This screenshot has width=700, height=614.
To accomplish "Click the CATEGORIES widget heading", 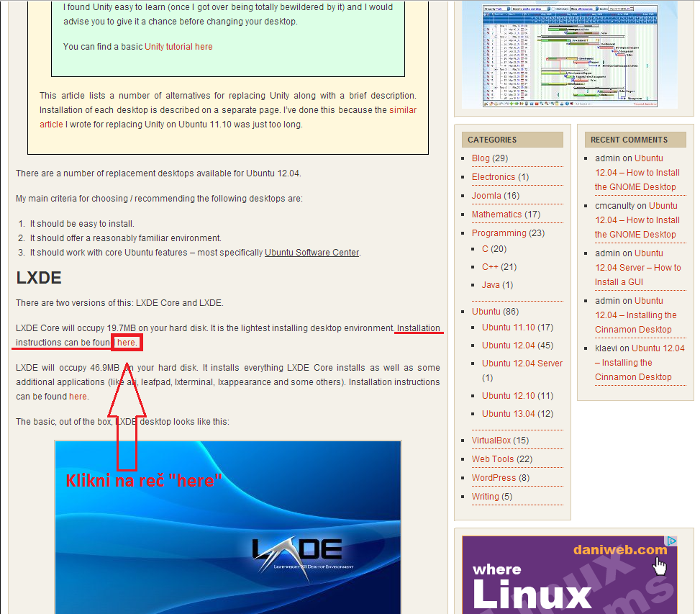I will (512, 140).
